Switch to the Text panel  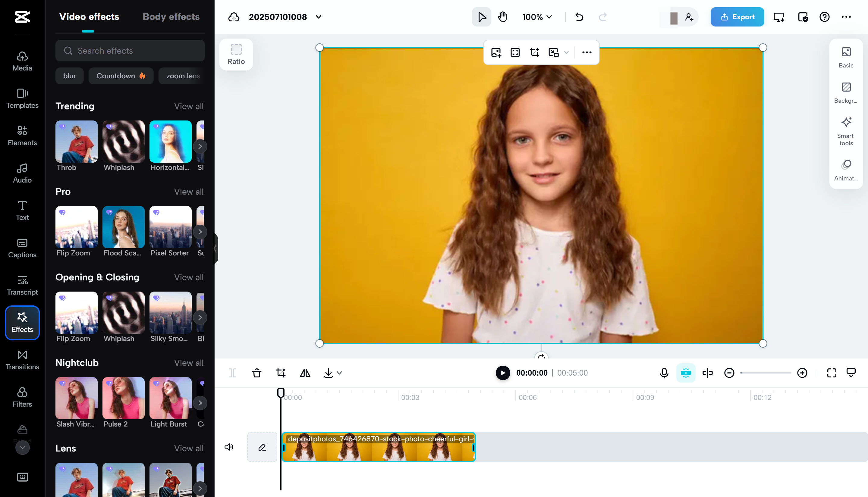22,210
